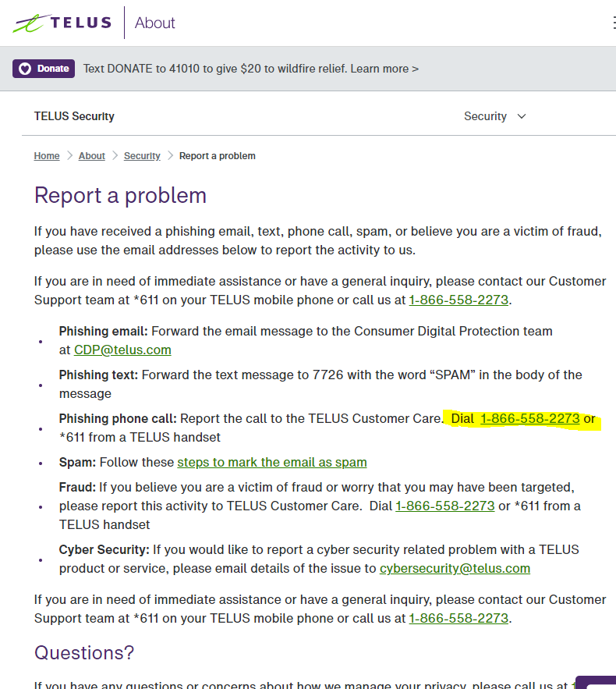This screenshot has width=616, height=689.
Task: Open 'steps to mark the email as spam' link
Action: [272, 462]
